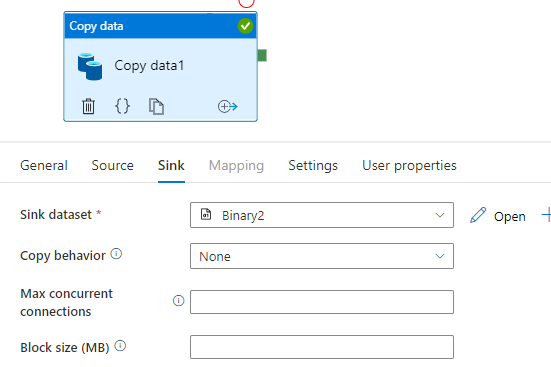The height and width of the screenshot is (367, 551).
Task: Switch to the General tab
Action: (44, 166)
